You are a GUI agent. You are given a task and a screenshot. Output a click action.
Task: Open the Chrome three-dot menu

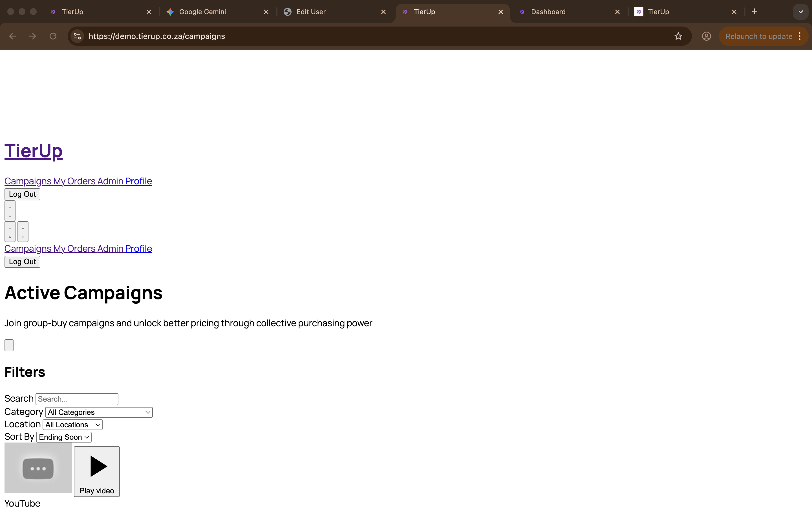tap(800, 36)
